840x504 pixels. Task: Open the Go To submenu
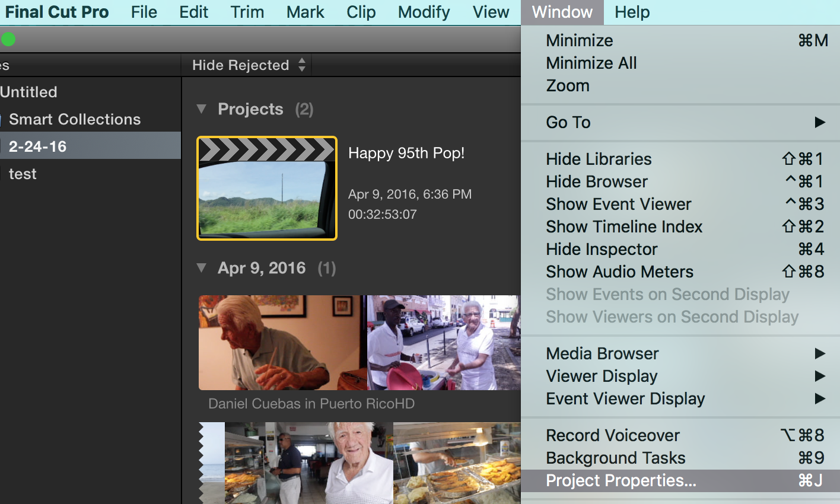(680, 122)
